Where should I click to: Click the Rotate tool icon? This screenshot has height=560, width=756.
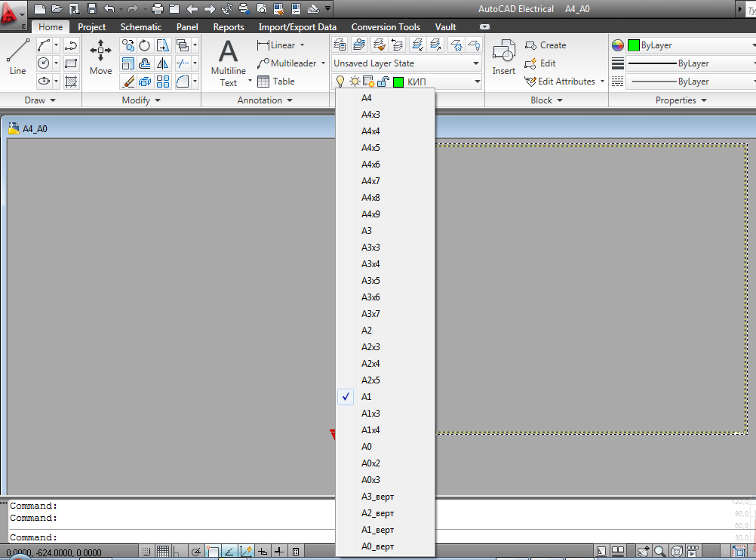pos(145,46)
